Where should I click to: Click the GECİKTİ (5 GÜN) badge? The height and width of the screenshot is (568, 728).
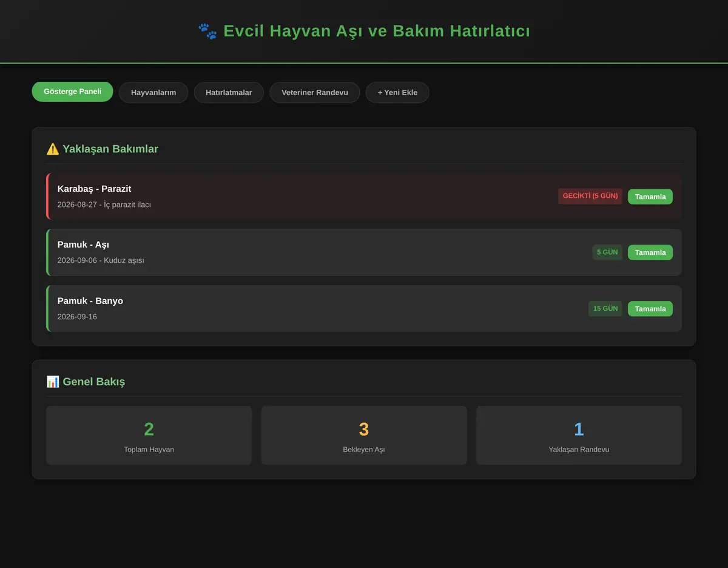pyautogui.click(x=590, y=196)
